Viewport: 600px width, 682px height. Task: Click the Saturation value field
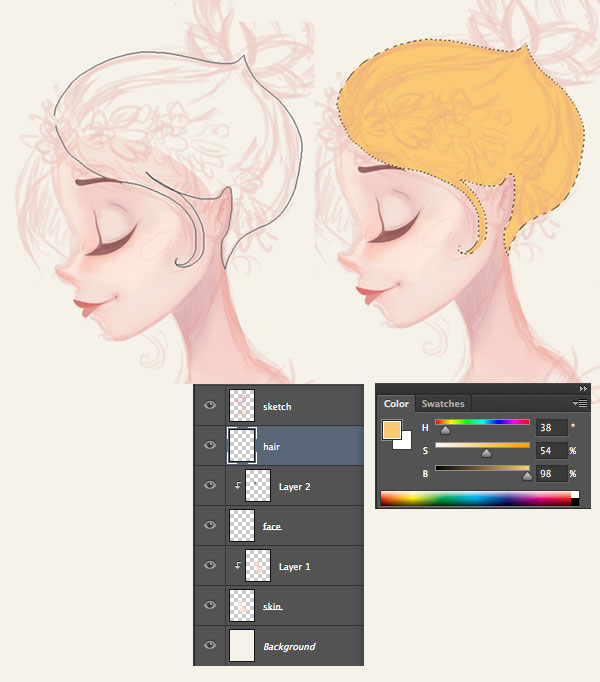(x=551, y=450)
